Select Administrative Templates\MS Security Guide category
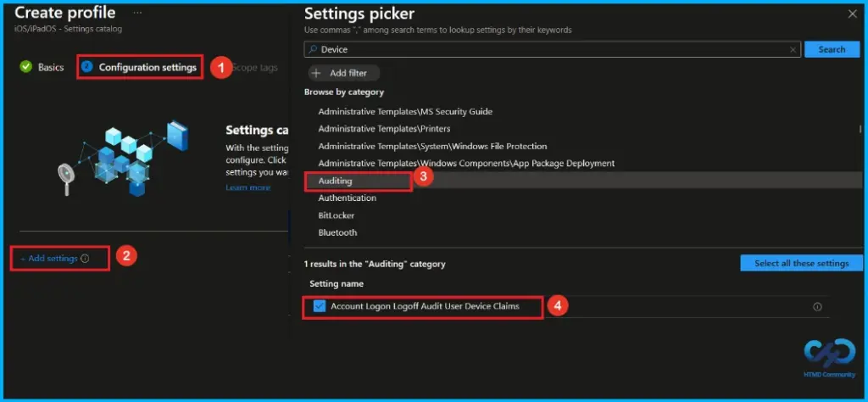Screen dimensions: 868x402 (x=405, y=111)
